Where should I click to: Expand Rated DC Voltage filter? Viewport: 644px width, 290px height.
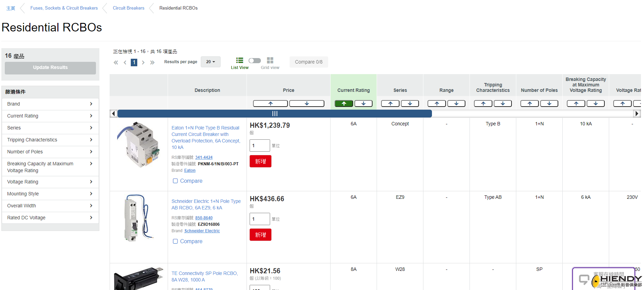[50, 218]
